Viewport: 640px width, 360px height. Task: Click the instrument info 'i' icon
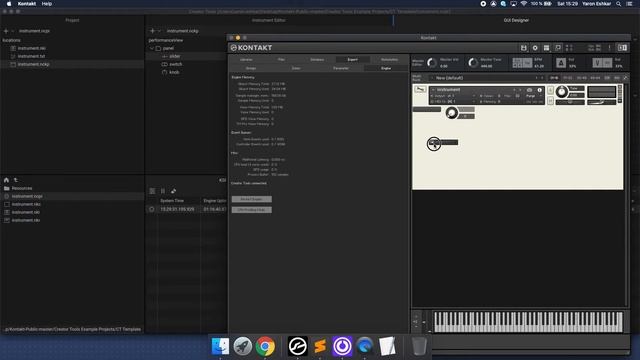(x=539, y=90)
